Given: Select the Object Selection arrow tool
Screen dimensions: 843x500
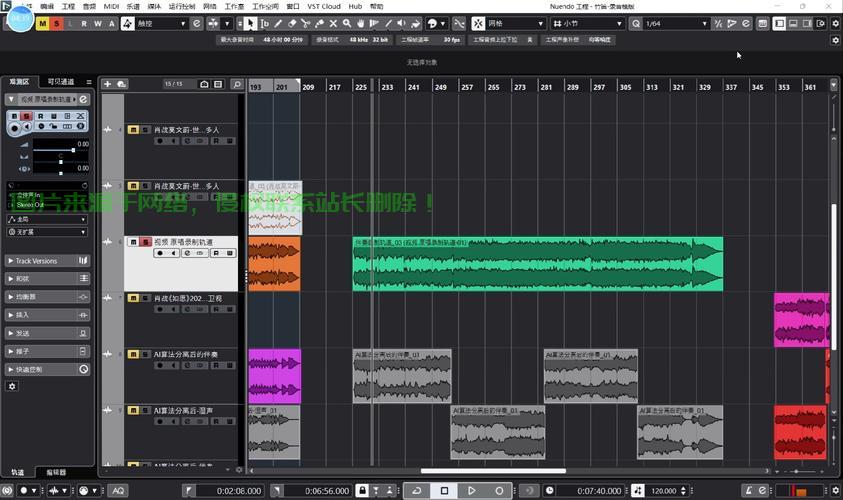Looking at the screenshot, I should pos(250,24).
